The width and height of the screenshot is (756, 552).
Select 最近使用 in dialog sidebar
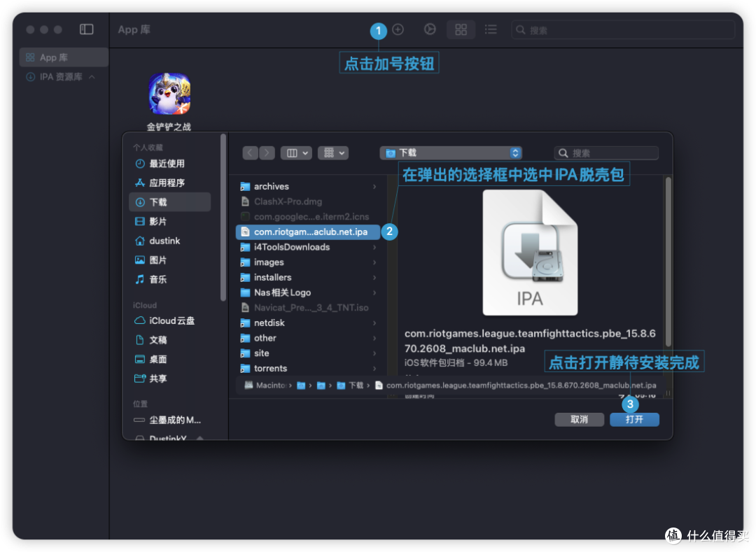(169, 163)
